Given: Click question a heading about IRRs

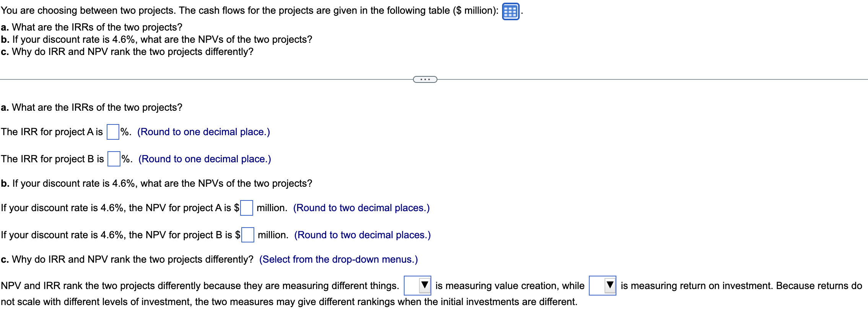Looking at the screenshot, I should point(92,107).
